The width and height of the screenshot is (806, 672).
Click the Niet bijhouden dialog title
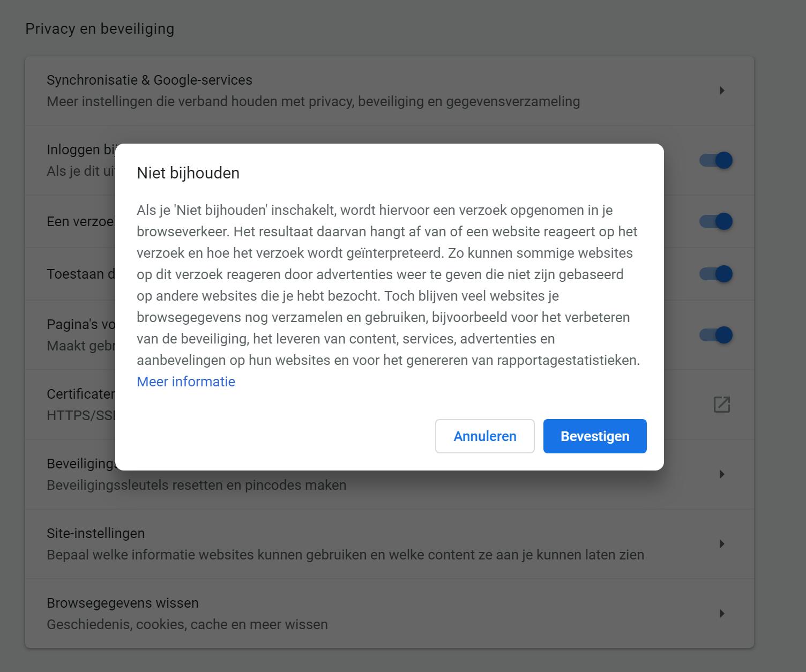point(188,173)
